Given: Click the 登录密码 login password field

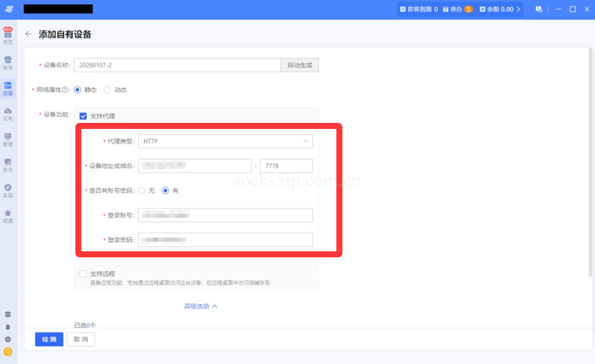Looking at the screenshot, I should click(x=226, y=240).
